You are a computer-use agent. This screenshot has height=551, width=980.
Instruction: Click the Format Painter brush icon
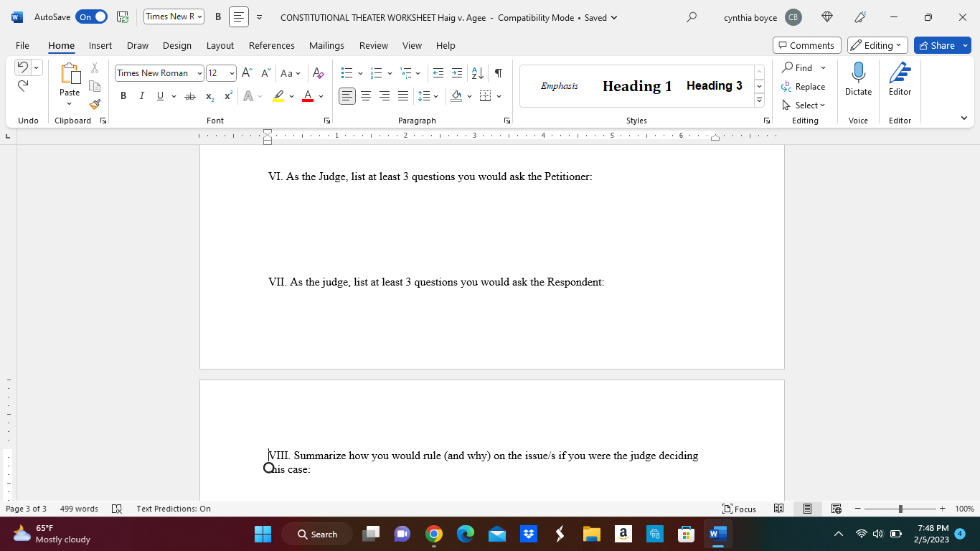[95, 104]
